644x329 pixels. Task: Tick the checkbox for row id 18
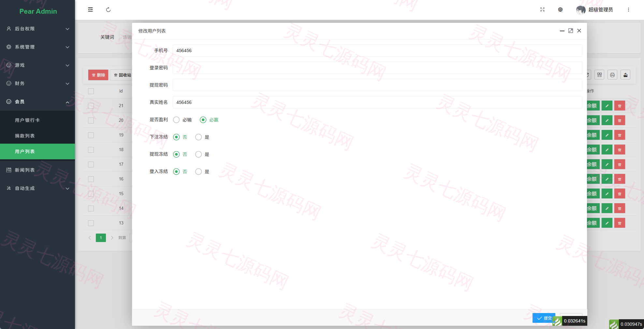tap(91, 150)
